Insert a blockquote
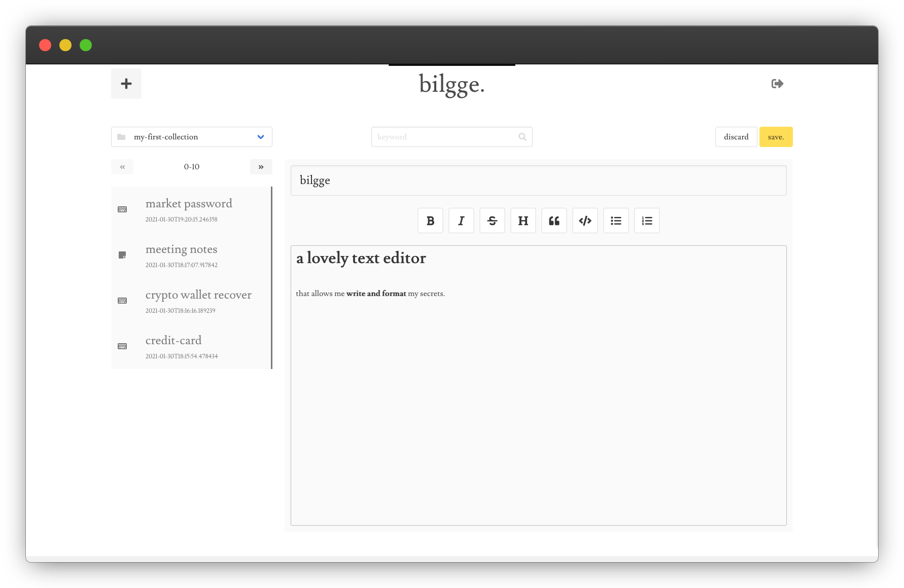The width and height of the screenshot is (904, 588). point(554,220)
